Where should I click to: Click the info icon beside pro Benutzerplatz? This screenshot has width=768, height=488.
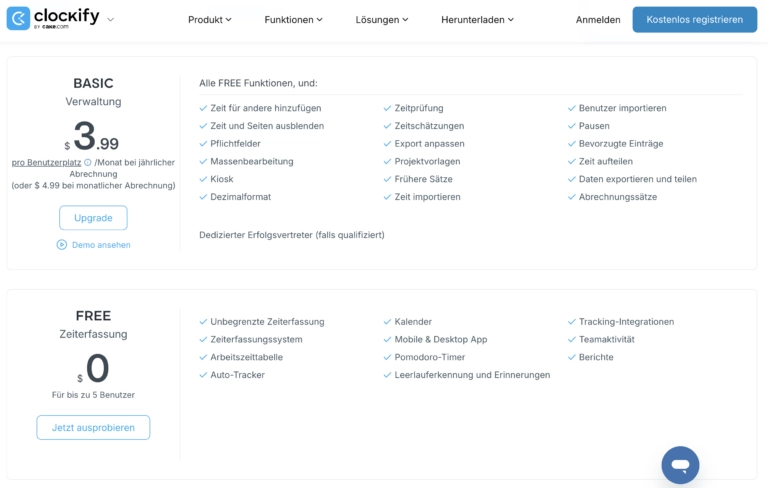tap(88, 162)
